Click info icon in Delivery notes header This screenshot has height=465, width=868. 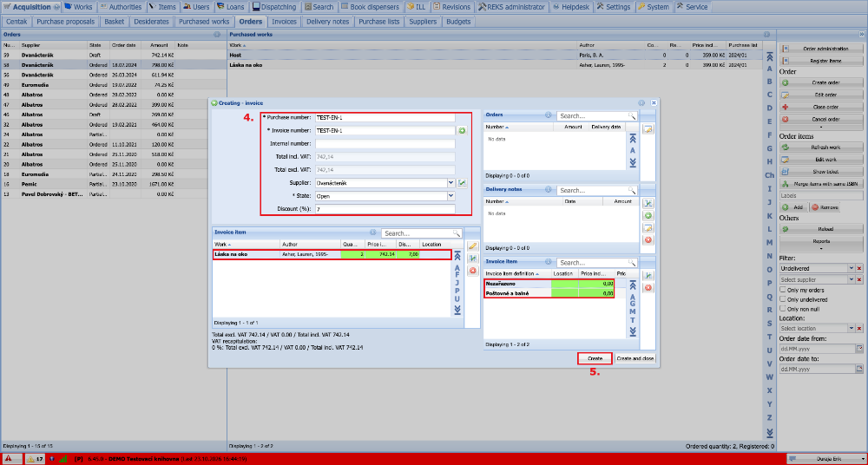548,189
